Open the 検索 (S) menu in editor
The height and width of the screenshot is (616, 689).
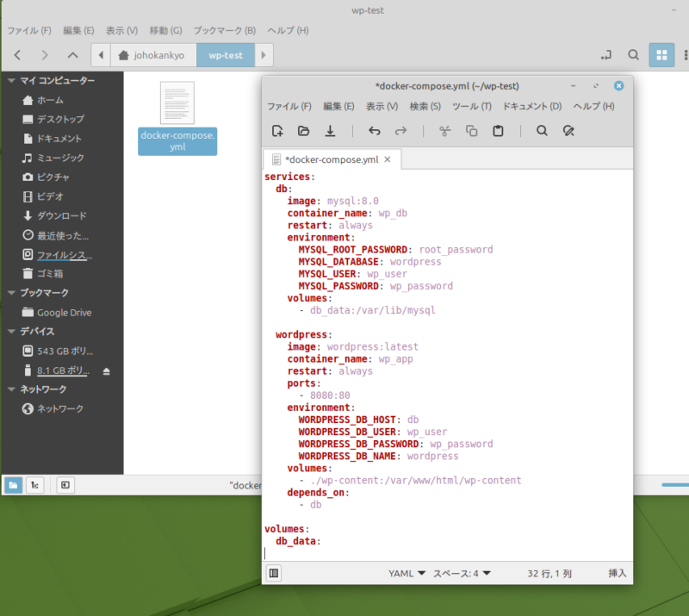(425, 106)
